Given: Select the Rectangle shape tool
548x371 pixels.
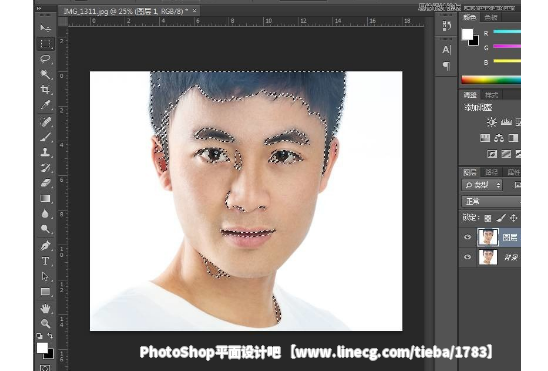Looking at the screenshot, I should click(x=45, y=292).
